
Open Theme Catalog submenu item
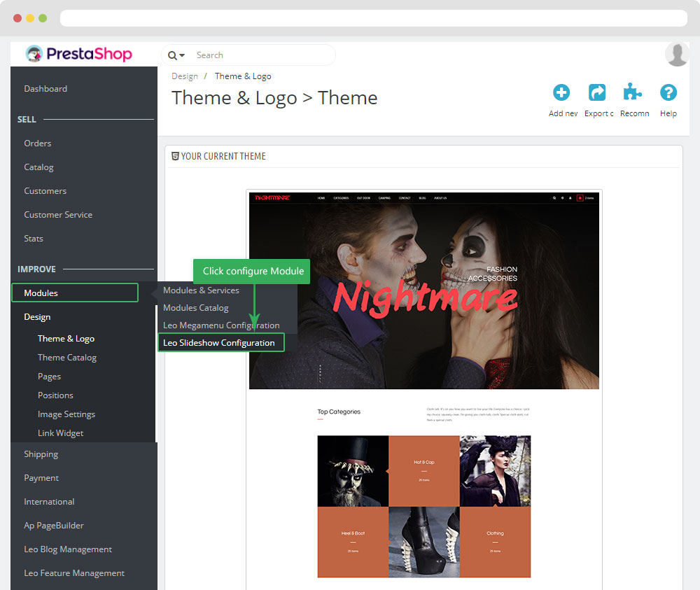67,358
